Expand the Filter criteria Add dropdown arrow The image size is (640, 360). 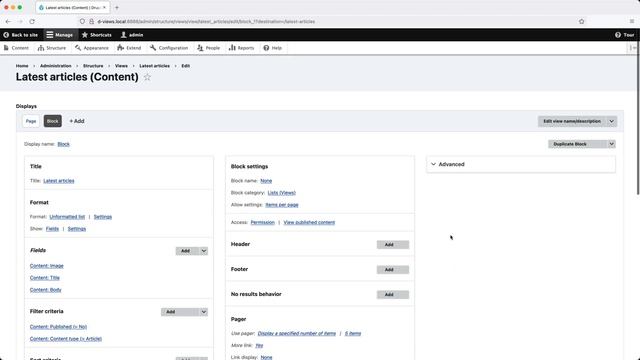(x=204, y=312)
